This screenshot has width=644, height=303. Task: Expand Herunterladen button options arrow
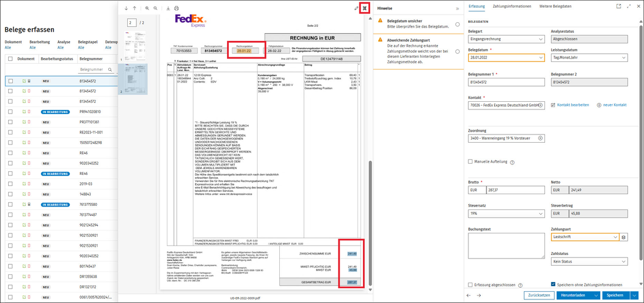tap(595, 295)
